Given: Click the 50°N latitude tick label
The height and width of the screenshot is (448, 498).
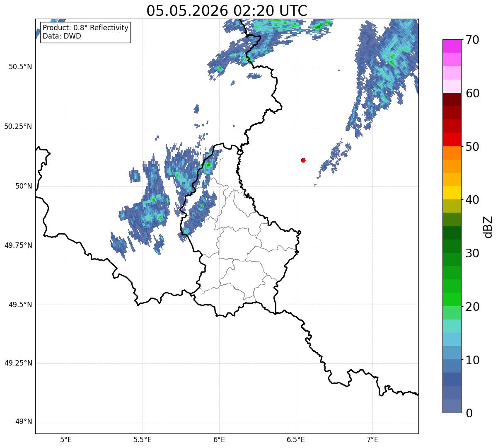Looking at the screenshot, I should point(24,186).
